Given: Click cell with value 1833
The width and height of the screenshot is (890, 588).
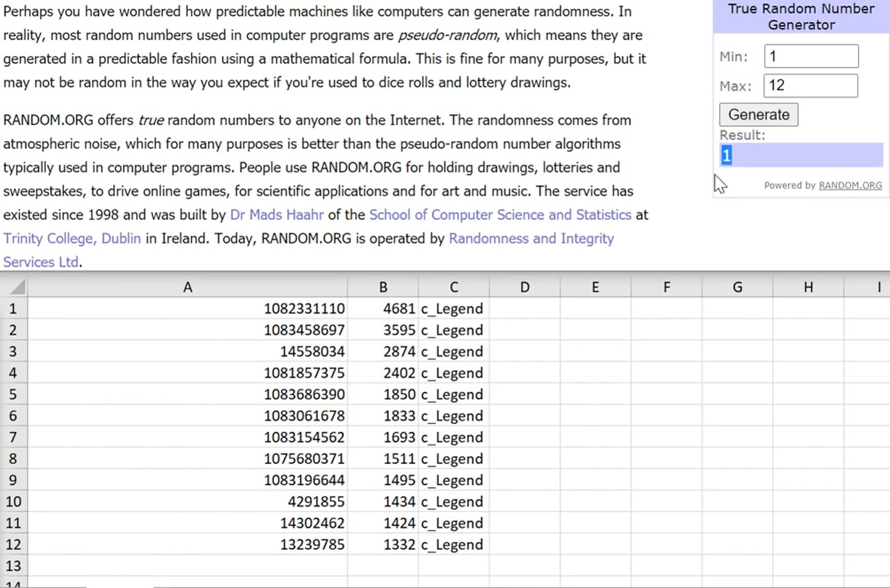Looking at the screenshot, I should coord(383,415).
